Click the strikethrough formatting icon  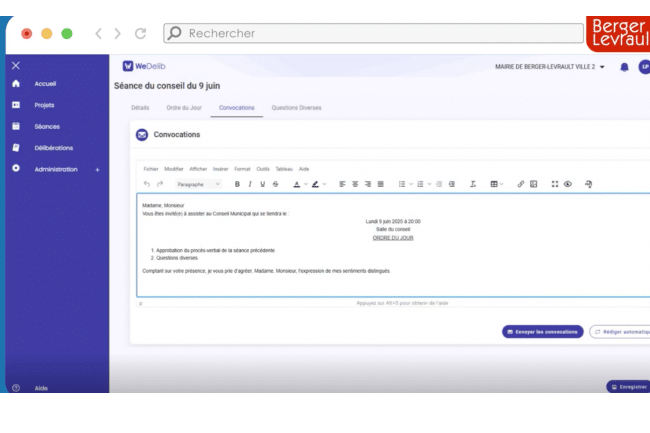click(x=275, y=184)
